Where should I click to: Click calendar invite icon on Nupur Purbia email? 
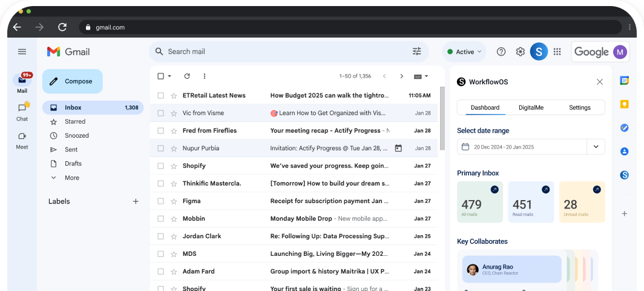(x=398, y=148)
